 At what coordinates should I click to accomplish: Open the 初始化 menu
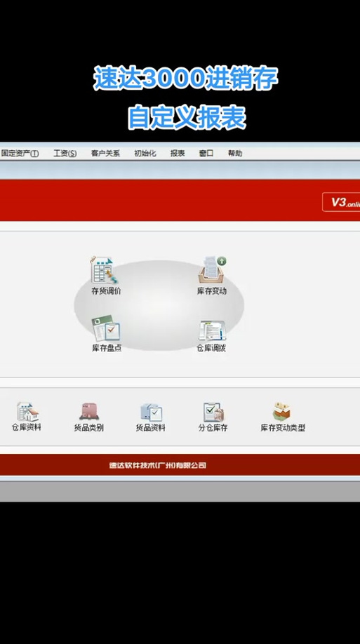pyautogui.click(x=145, y=154)
